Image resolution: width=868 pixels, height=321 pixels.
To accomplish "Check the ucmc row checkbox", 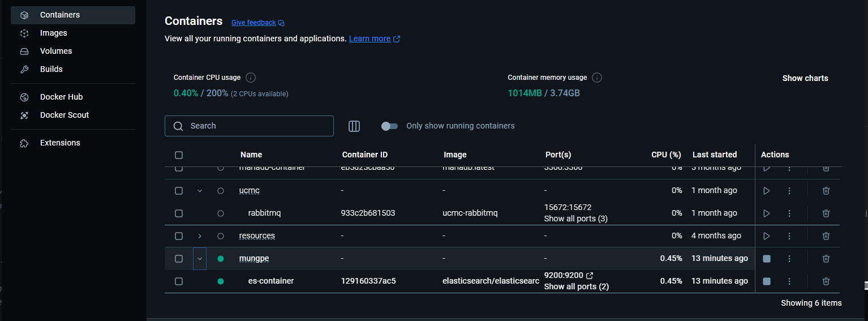I will (x=179, y=191).
